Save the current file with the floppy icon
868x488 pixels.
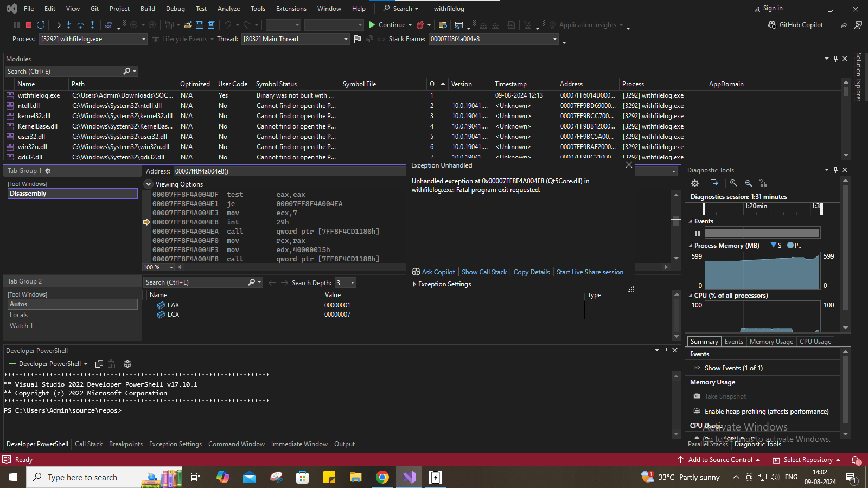[x=199, y=25]
